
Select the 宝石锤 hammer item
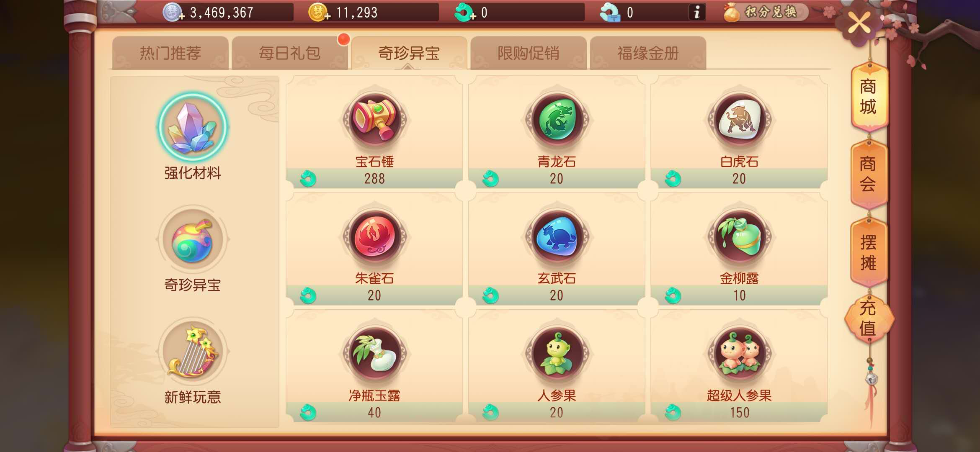pos(374,132)
